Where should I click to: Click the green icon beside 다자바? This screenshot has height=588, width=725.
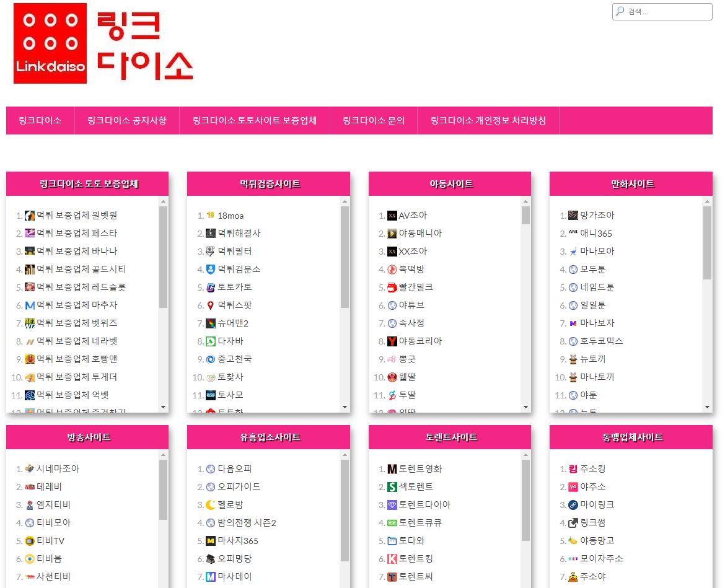[x=211, y=341]
